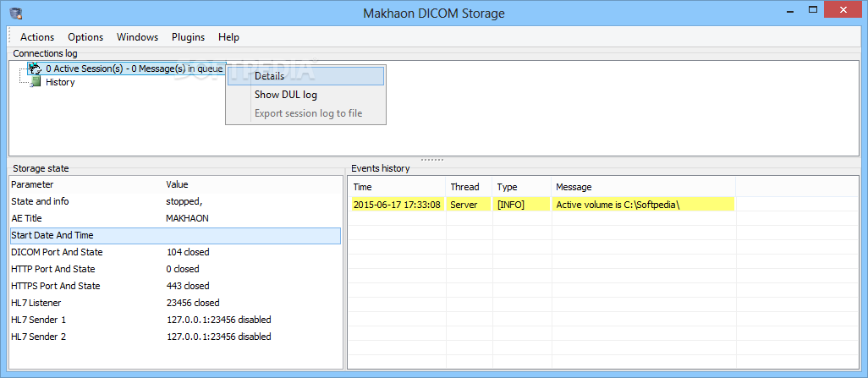The image size is (868, 378).
Task: Click the Type column header
Action: pyautogui.click(x=521, y=187)
